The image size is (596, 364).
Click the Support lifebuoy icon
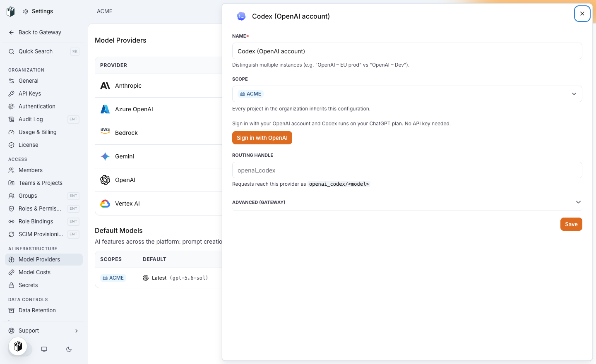pyautogui.click(x=12, y=331)
